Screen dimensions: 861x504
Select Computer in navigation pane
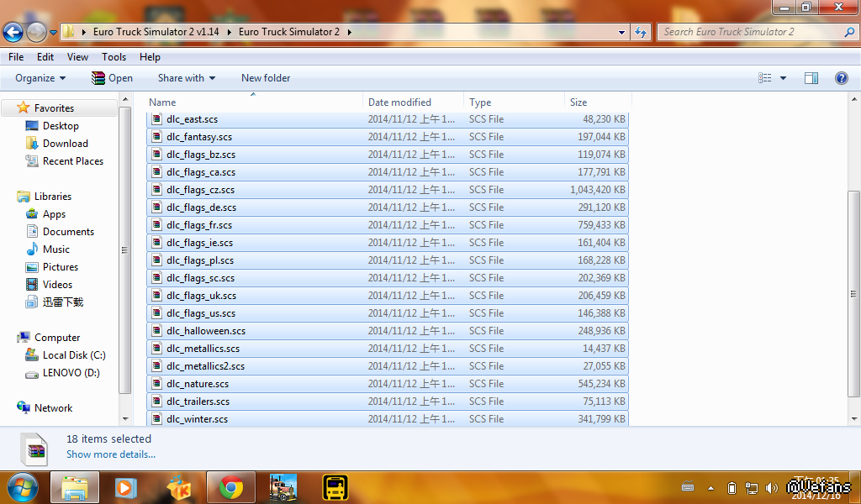point(57,338)
